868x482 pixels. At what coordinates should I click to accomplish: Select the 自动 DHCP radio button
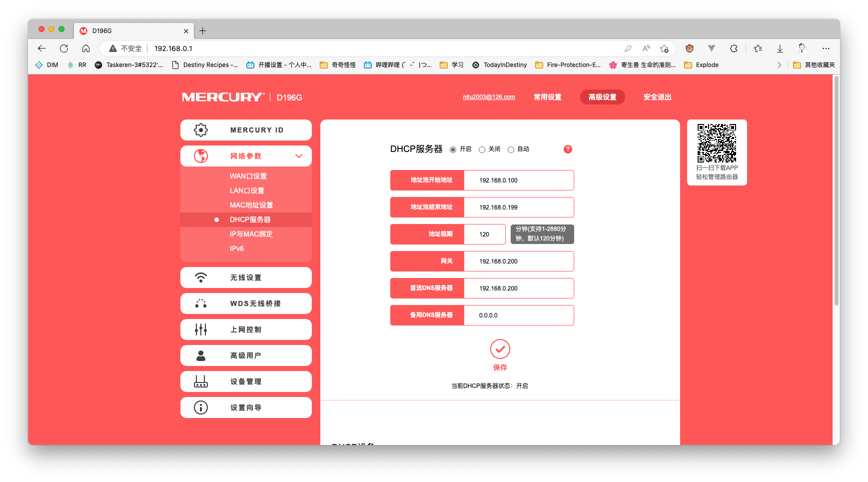(x=511, y=149)
